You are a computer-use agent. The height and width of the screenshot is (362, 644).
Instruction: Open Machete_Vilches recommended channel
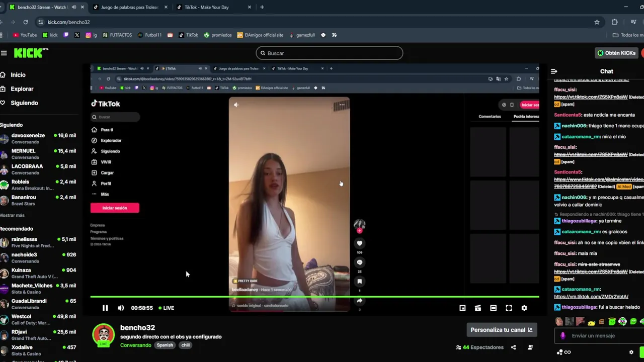click(x=38, y=289)
